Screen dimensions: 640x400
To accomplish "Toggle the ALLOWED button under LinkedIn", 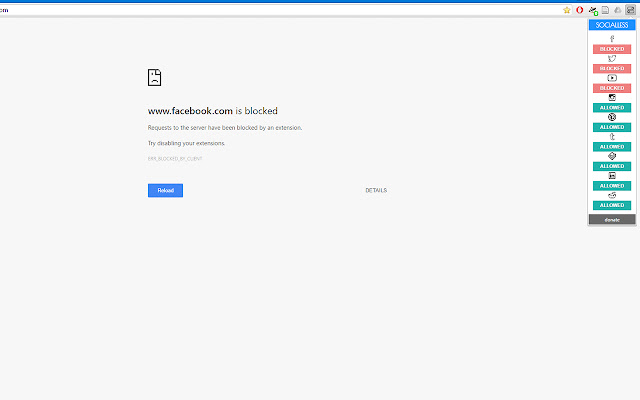I will (x=612, y=186).
